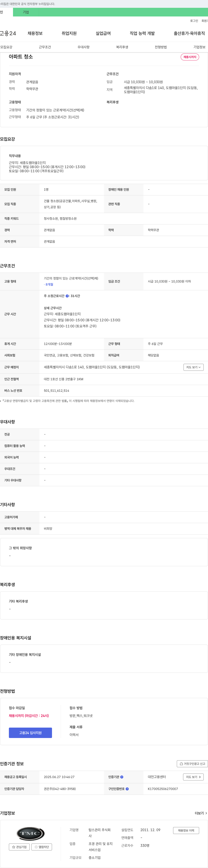
Task: Select contact 권은주(042-480-3958)
Action: click(60, 789)
